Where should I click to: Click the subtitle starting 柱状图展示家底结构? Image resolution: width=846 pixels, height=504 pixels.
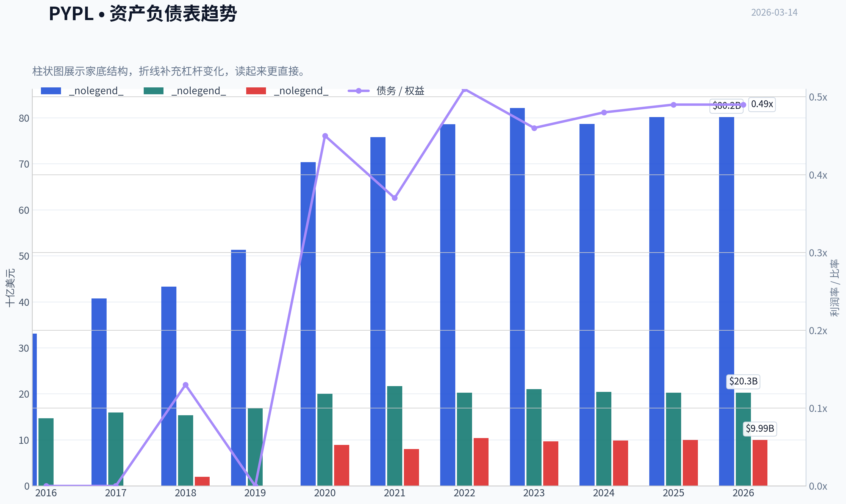point(169,71)
